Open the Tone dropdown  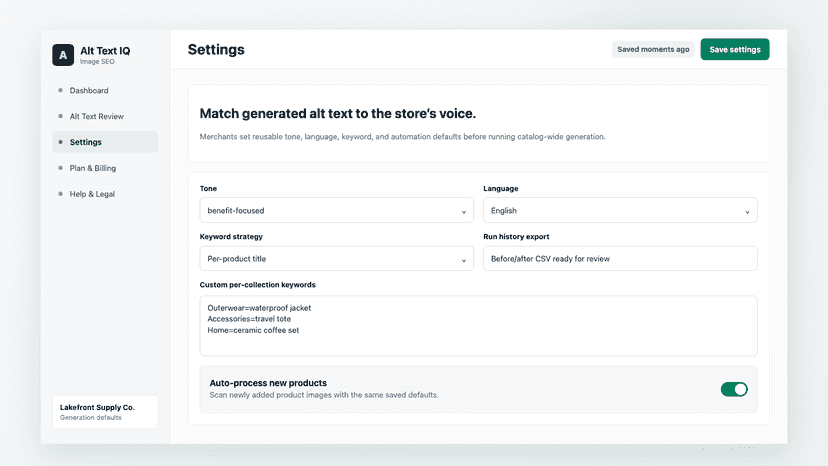coord(336,210)
